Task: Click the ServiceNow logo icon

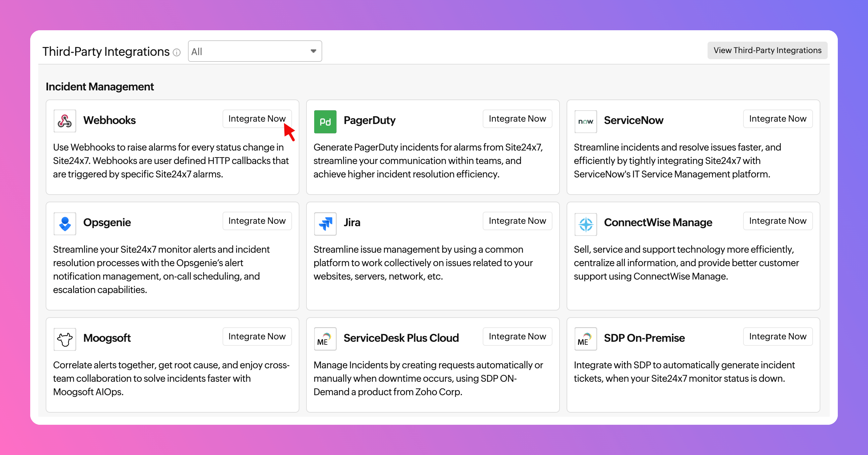Action: click(x=585, y=121)
